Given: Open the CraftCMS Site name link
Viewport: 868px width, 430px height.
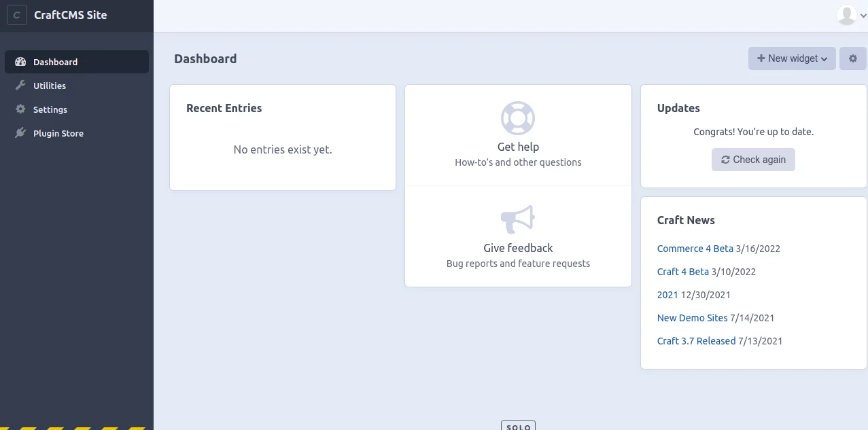Looking at the screenshot, I should 70,15.
